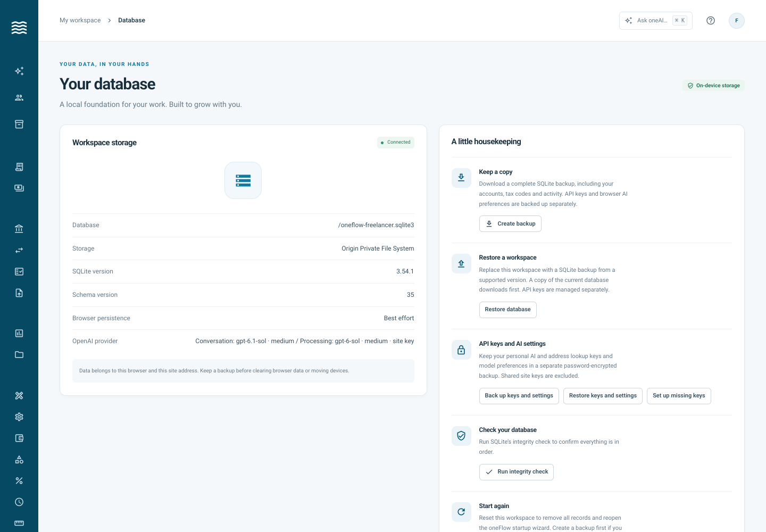The height and width of the screenshot is (532, 766).
Task: Click the Best effort persistence value
Action: pos(399,318)
